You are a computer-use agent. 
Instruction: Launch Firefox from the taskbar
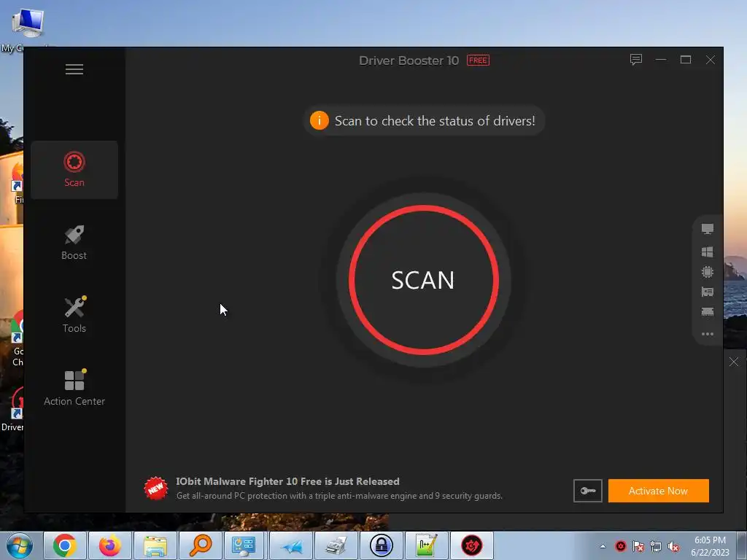pos(110,545)
